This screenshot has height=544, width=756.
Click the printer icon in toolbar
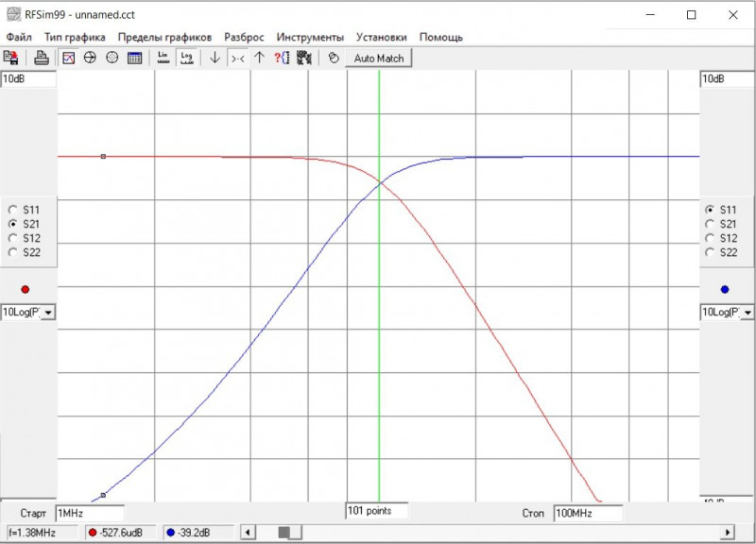pyautogui.click(x=42, y=58)
